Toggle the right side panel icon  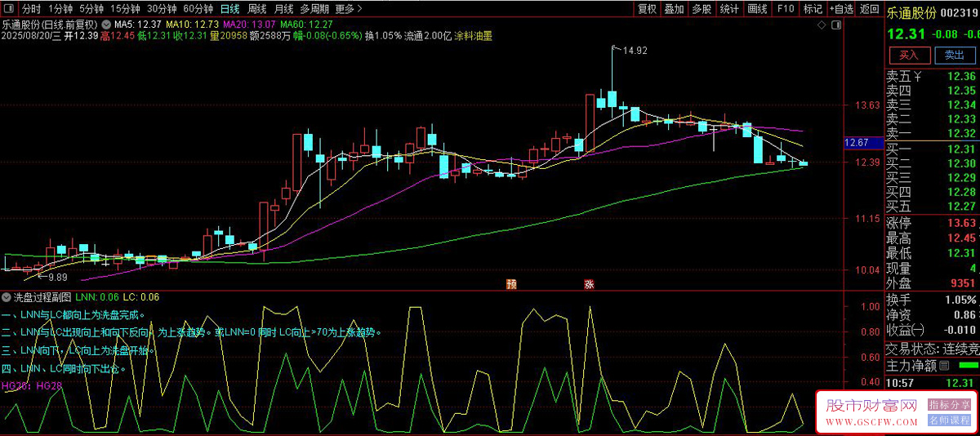(837, 24)
